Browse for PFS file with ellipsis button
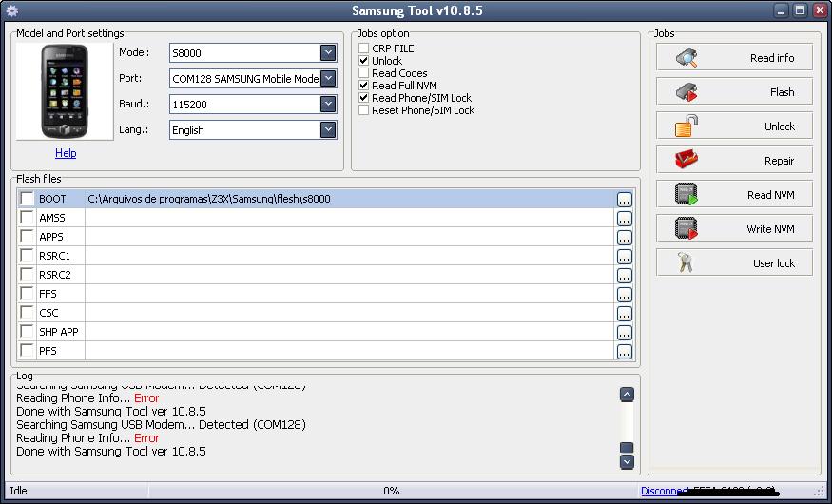Viewport: 832px width, 504px height. coord(625,352)
